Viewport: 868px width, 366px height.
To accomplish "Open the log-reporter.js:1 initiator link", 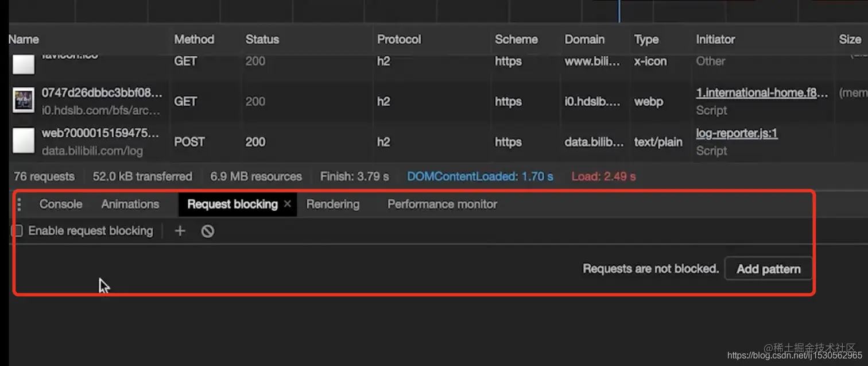I will [737, 133].
